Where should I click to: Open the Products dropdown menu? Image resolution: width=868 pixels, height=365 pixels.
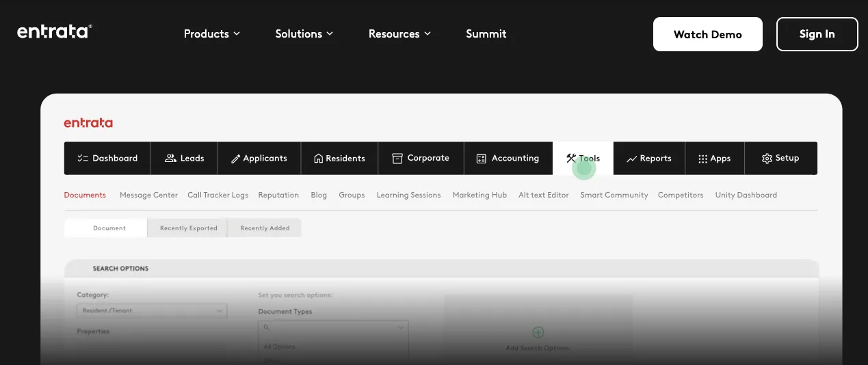212,33
